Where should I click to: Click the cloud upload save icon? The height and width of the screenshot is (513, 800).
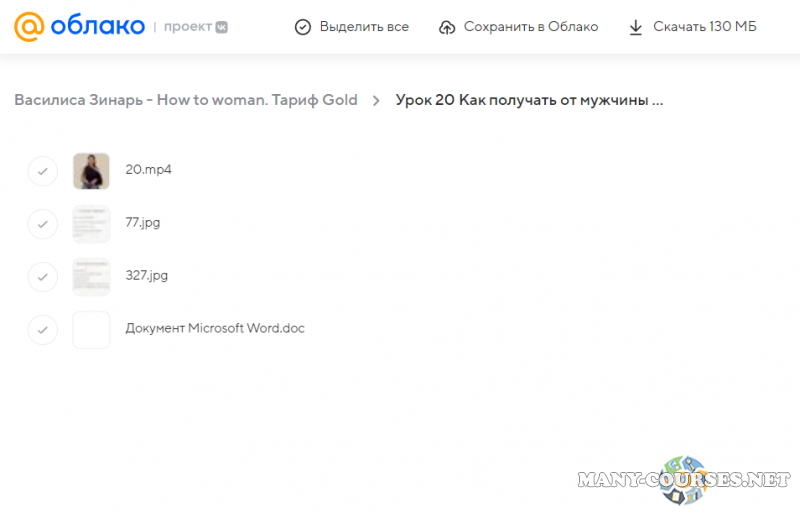click(447, 27)
